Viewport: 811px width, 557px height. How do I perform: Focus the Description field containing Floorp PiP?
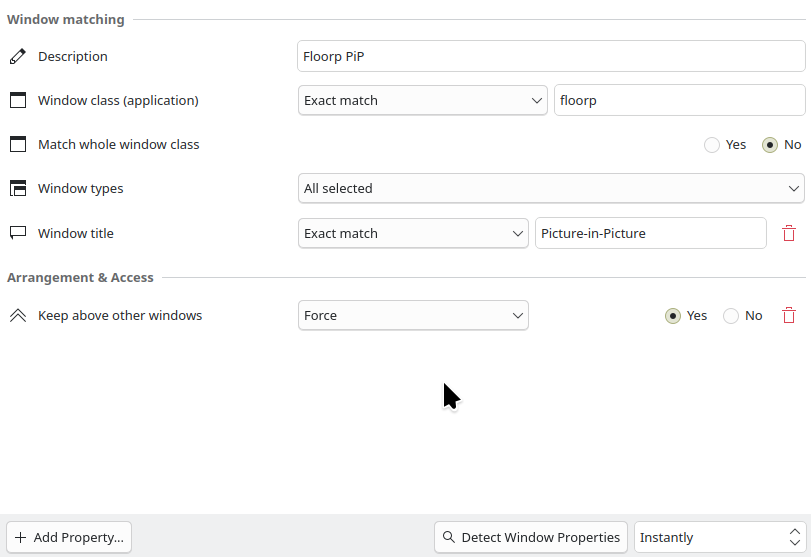551,56
